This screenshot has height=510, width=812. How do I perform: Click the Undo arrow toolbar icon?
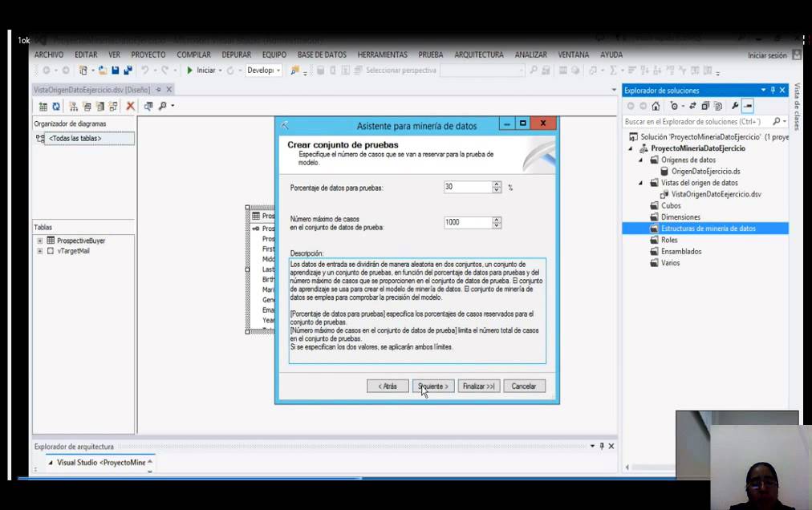point(145,70)
